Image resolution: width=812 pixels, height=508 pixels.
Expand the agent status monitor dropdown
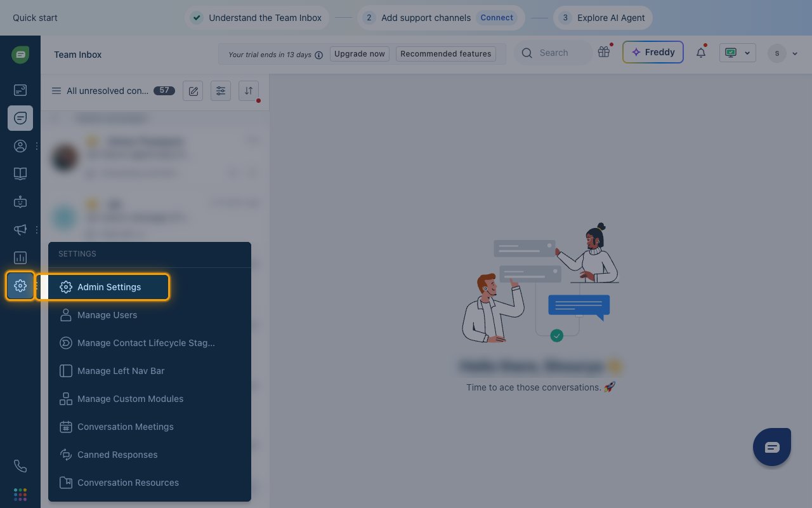738,53
